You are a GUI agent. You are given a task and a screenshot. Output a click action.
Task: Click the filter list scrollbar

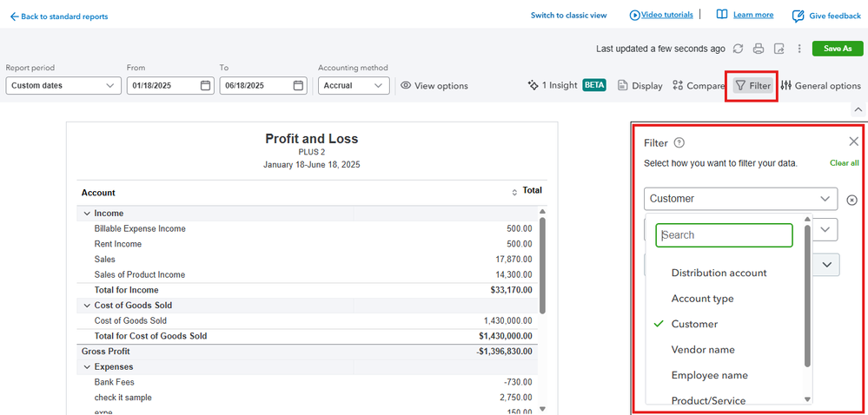coord(807,295)
